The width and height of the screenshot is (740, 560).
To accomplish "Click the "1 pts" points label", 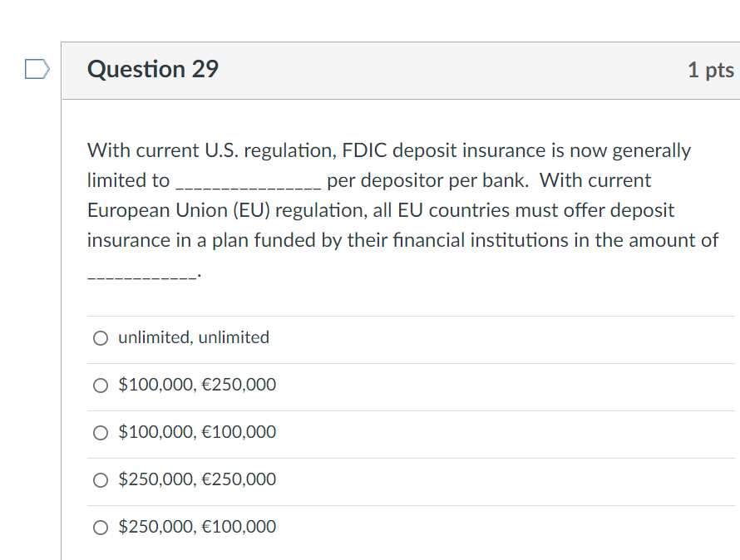I will click(710, 70).
